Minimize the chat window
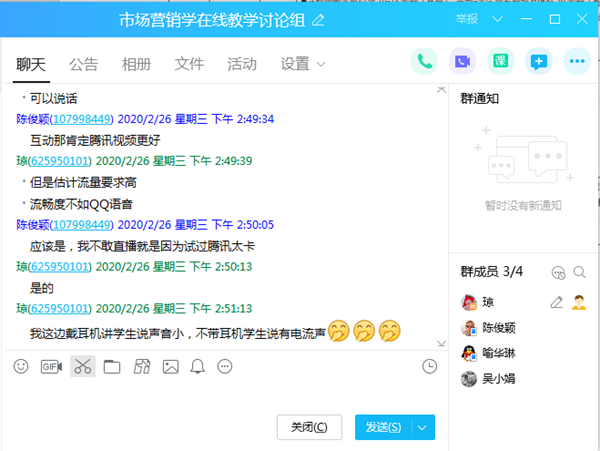The width and height of the screenshot is (600, 451). coord(526,19)
